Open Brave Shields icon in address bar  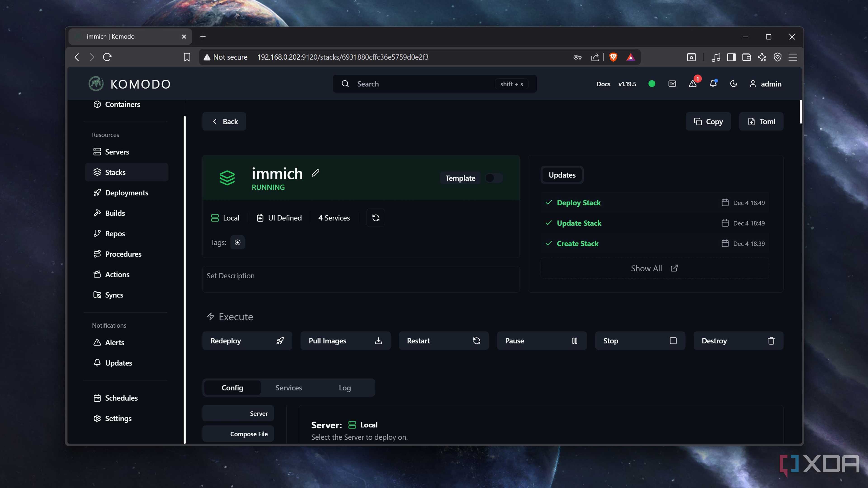613,57
